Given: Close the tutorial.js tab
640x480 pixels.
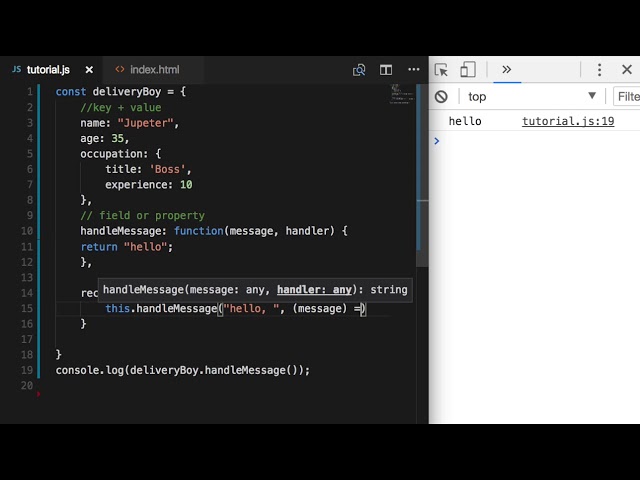Looking at the screenshot, I should (x=89, y=70).
